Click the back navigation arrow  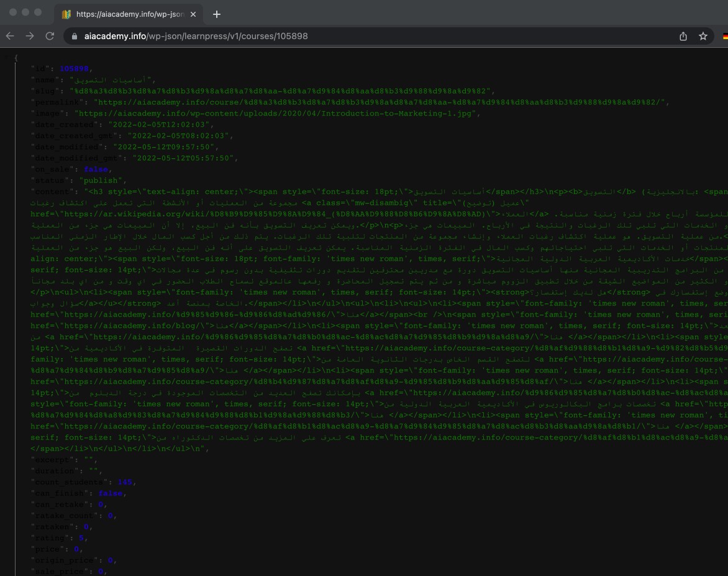click(x=11, y=37)
